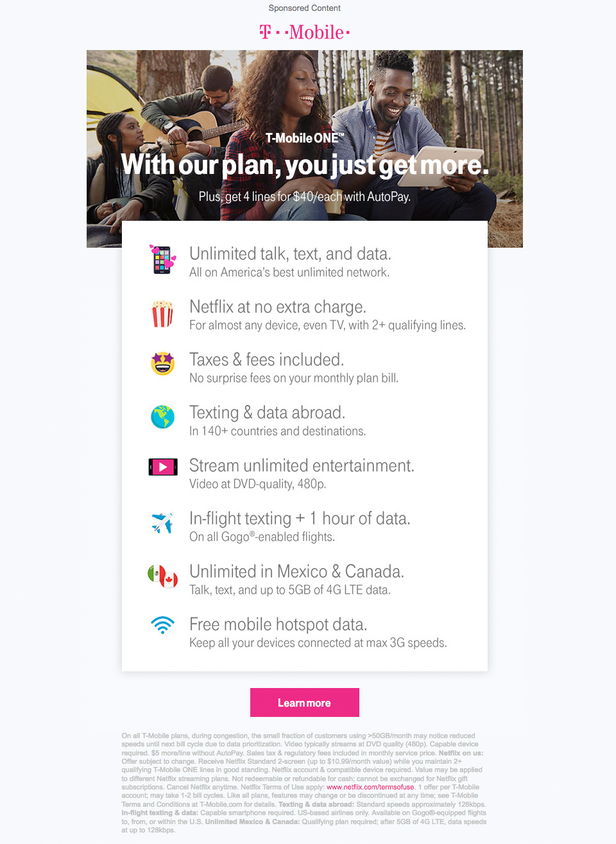616x844 pixels.
Task: Click the Learn more button
Action: tap(305, 703)
